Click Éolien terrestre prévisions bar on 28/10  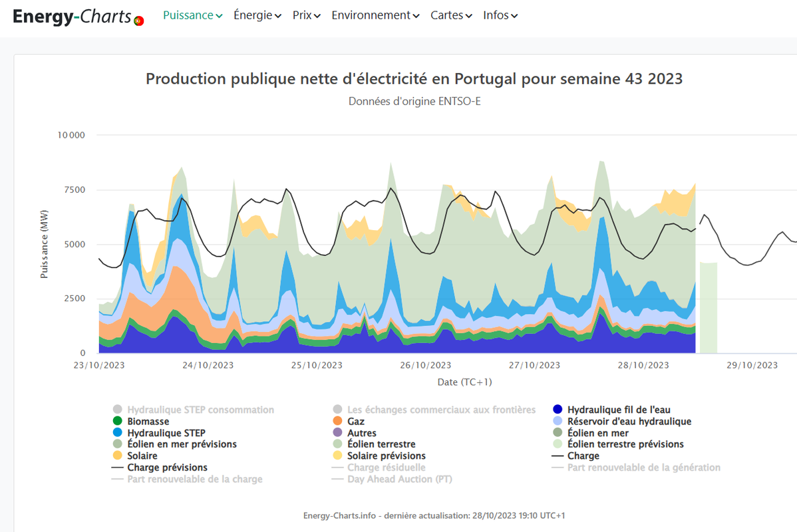point(709,307)
